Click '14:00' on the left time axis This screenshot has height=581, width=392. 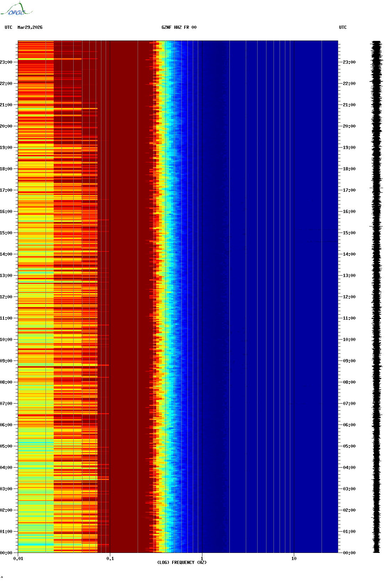(6, 254)
